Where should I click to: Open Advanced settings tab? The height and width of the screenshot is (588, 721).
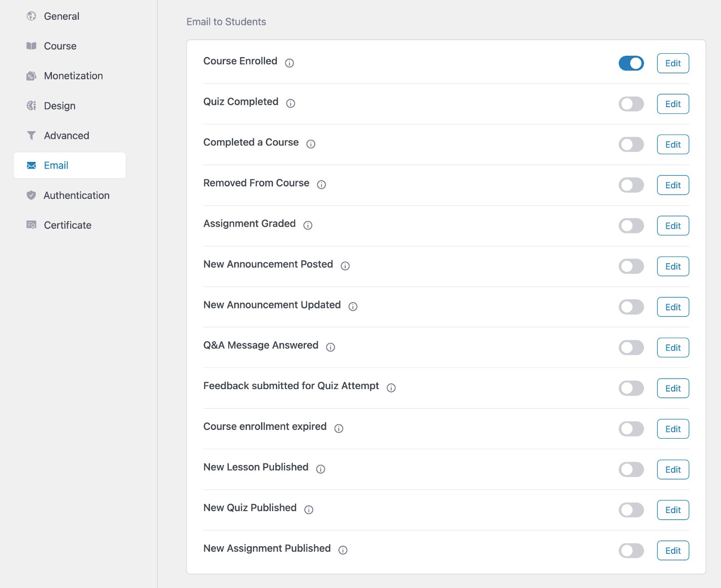coord(70,135)
